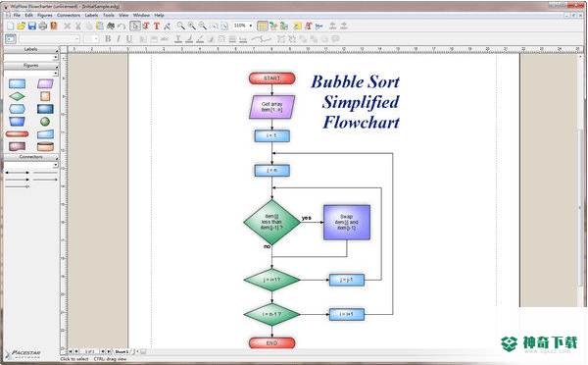Screen dimensions: 588x365
Task: Click the Save diskette icon
Action: pos(32,26)
